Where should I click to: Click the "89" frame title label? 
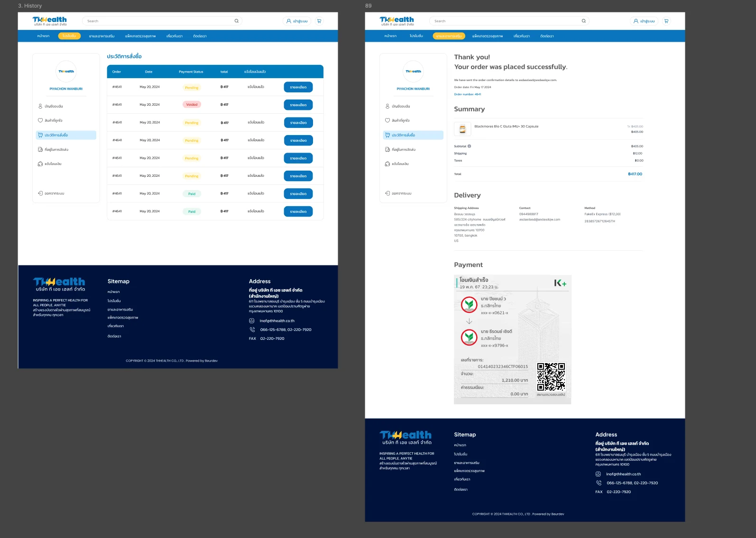pos(369,6)
